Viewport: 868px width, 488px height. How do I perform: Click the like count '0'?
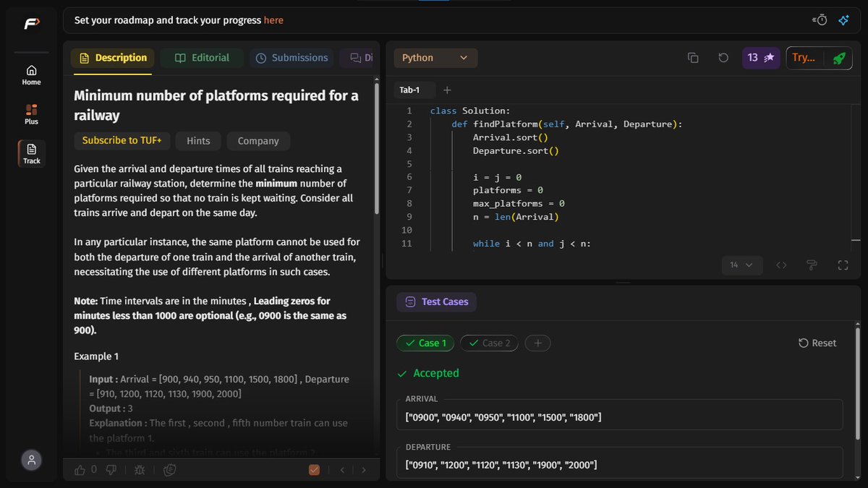[94, 470]
